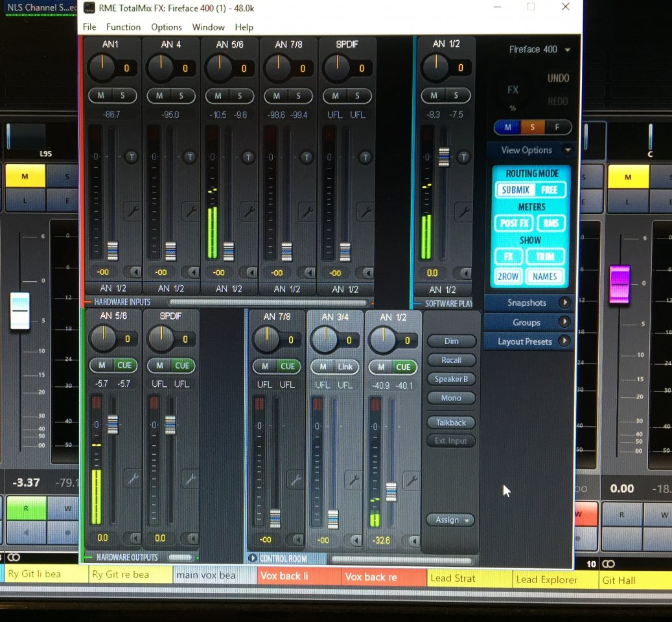The height and width of the screenshot is (622, 672).
Task: Open wrench settings on software playback AN 1/2
Action: point(464,212)
